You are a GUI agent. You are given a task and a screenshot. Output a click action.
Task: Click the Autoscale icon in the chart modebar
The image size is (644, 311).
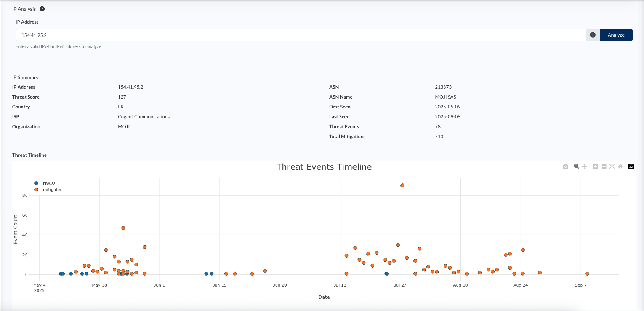pos(612,166)
